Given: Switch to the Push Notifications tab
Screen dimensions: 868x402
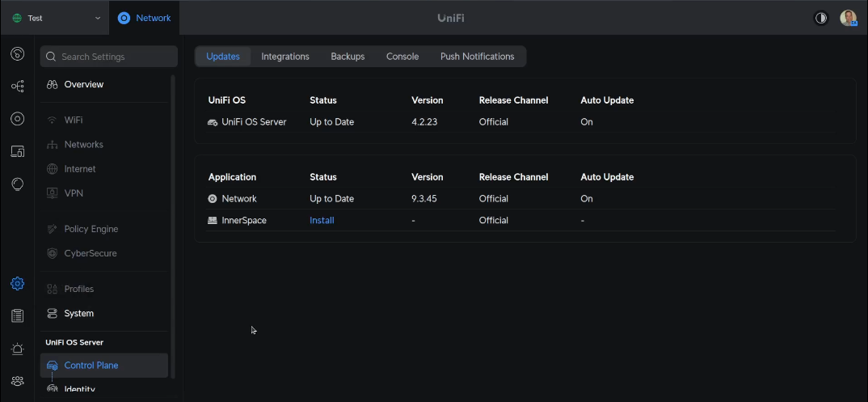Looking at the screenshot, I should (x=477, y=57).
